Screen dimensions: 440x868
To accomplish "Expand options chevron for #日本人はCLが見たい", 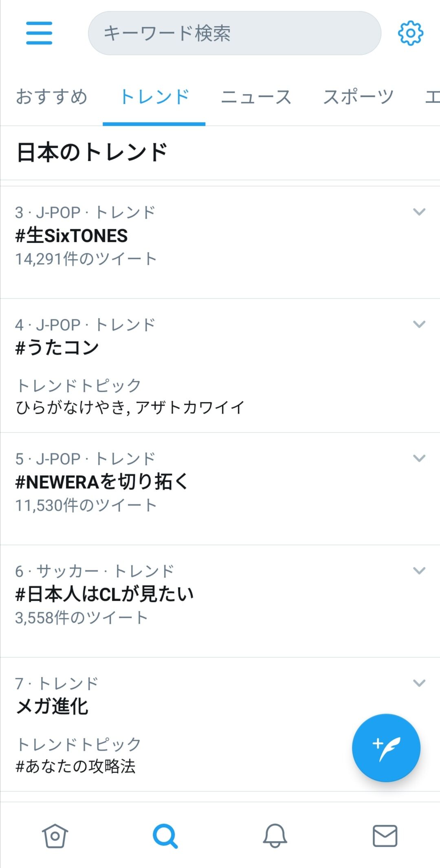I will pos(419,571).
